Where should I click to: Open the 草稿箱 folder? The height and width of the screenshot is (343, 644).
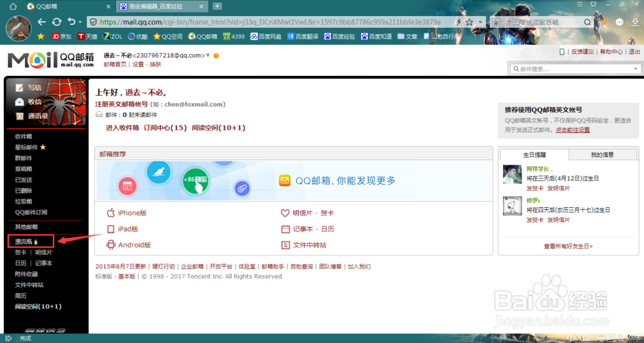coord(24,169)
